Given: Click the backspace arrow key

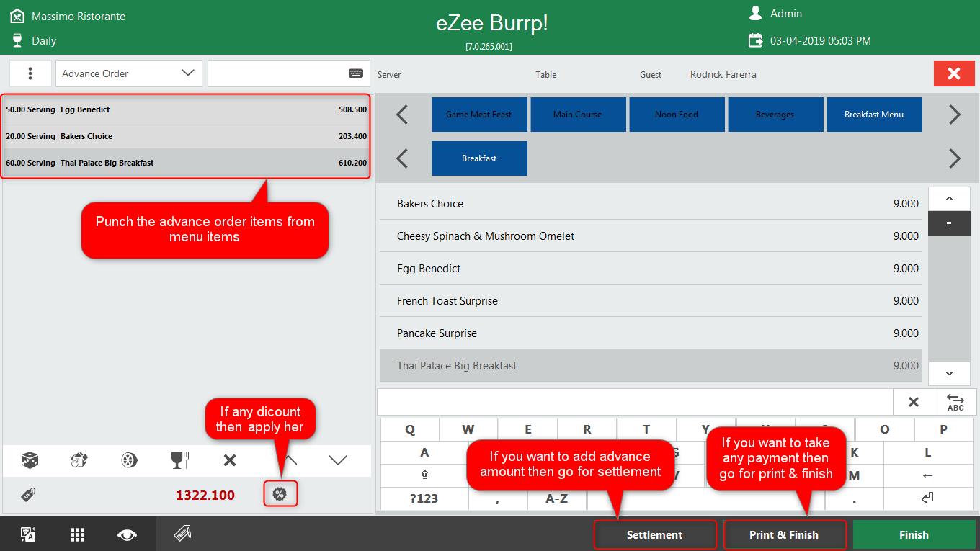Looking at the screenshot, I should [x=928, y=475].
